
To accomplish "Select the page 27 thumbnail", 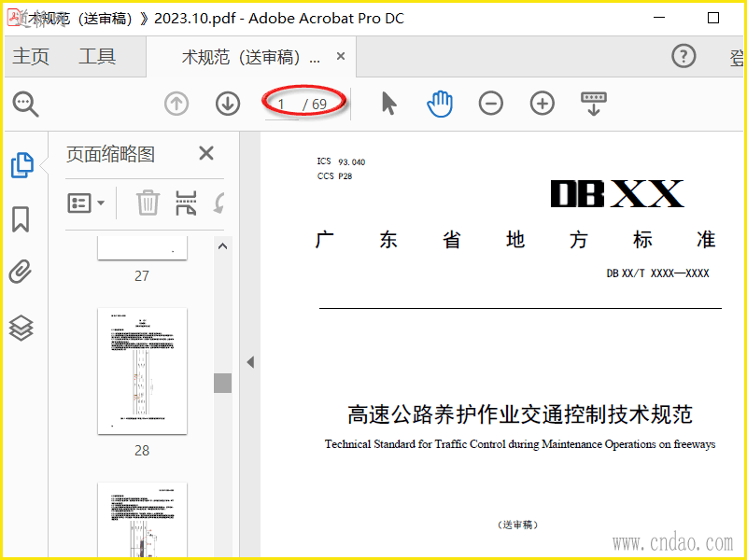I will click(143, 248).
